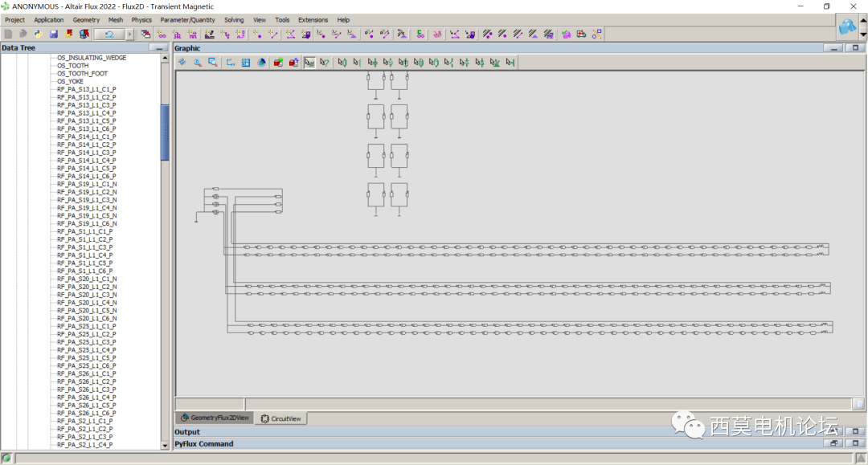Viewport: 868px width, 465px height.
Task: Switch to the GeometryFlux2DView tab
Action: click(x=215, y=418)
